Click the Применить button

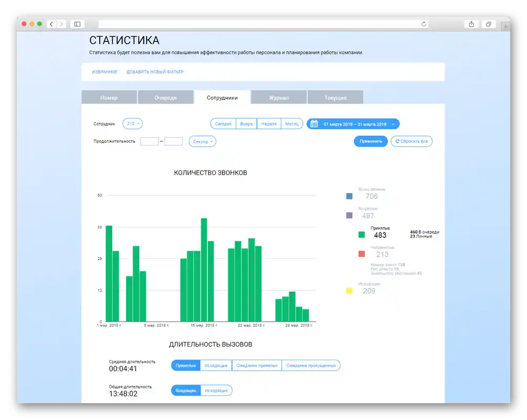pyautogui.click(x=371, y=141)
